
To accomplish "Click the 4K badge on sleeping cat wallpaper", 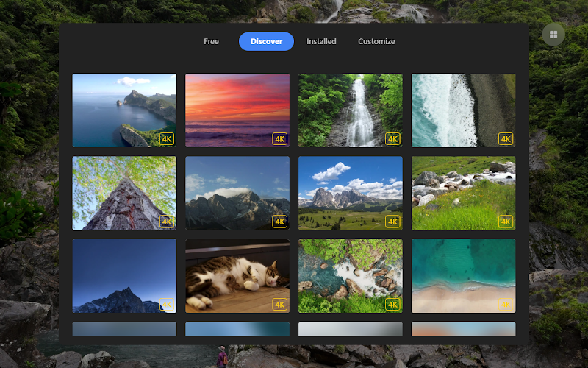I will pyautogui.click(x=280, y=305).
